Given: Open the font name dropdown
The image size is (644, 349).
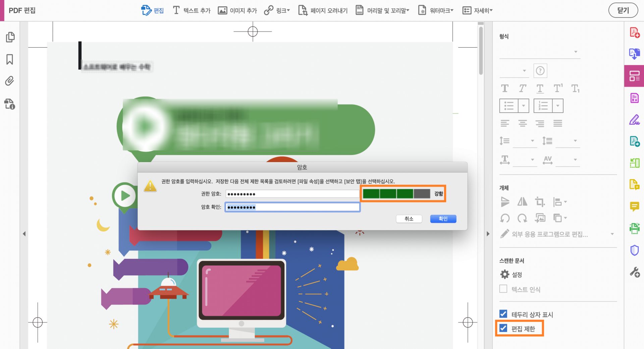Looking at the screenshot, I should pos(540,52).
